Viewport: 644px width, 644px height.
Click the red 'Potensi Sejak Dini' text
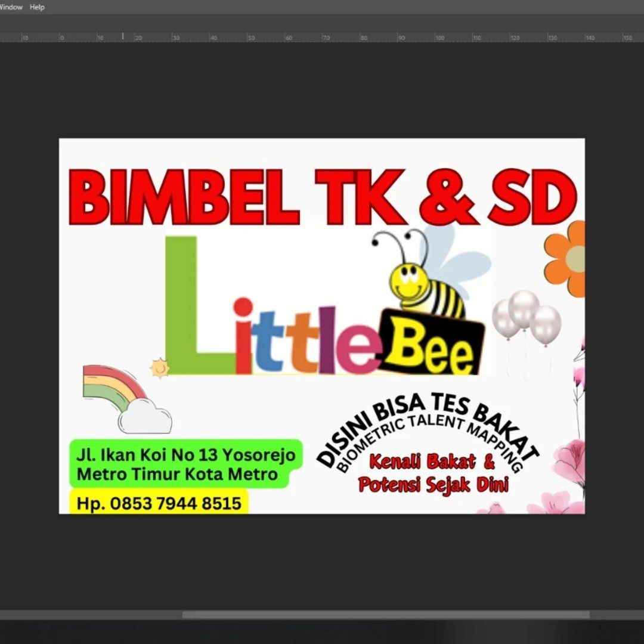pyautogui.click(x=434, y=484)
